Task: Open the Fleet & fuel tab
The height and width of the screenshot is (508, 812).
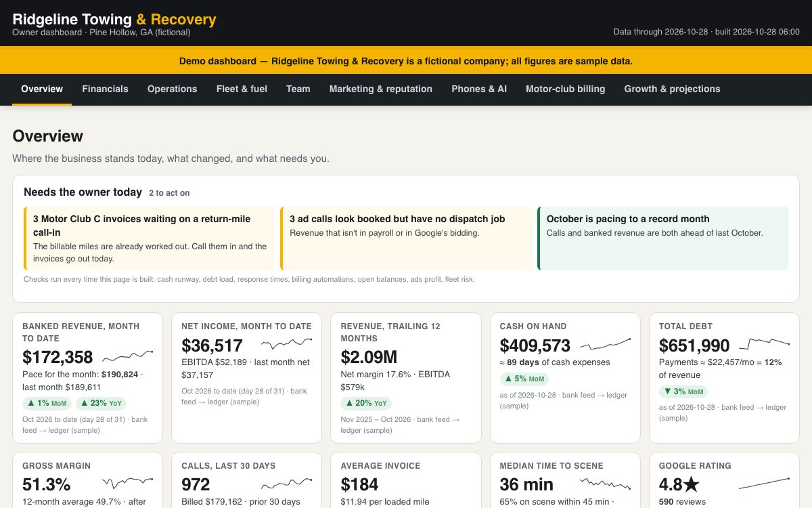Action: click(x=242, y=89)
